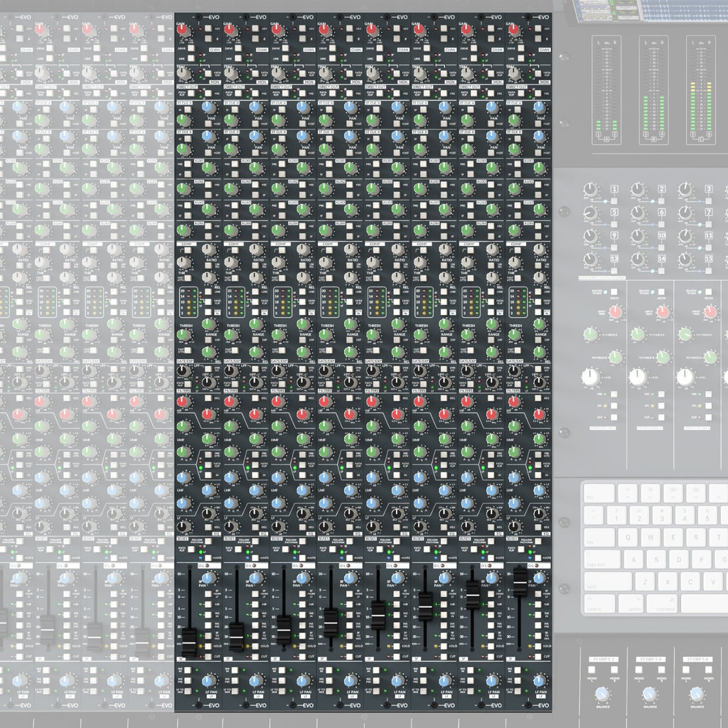Toggle ST CUE A SF button on fourth strip
The height and width of the screenshot is (728, 728).
pos(329,109)
